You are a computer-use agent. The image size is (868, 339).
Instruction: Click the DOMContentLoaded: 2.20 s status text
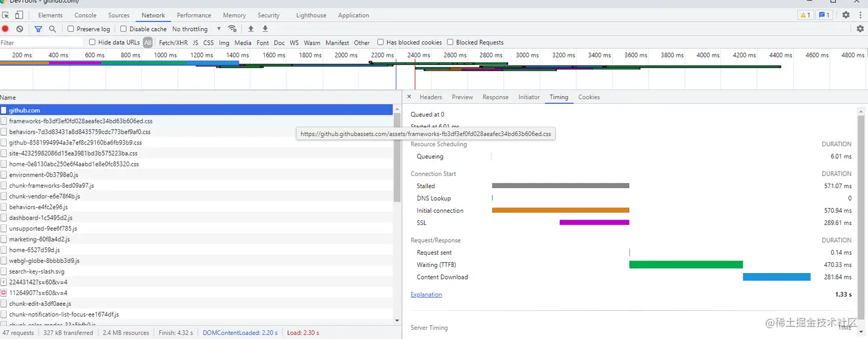tap(240, 333)
